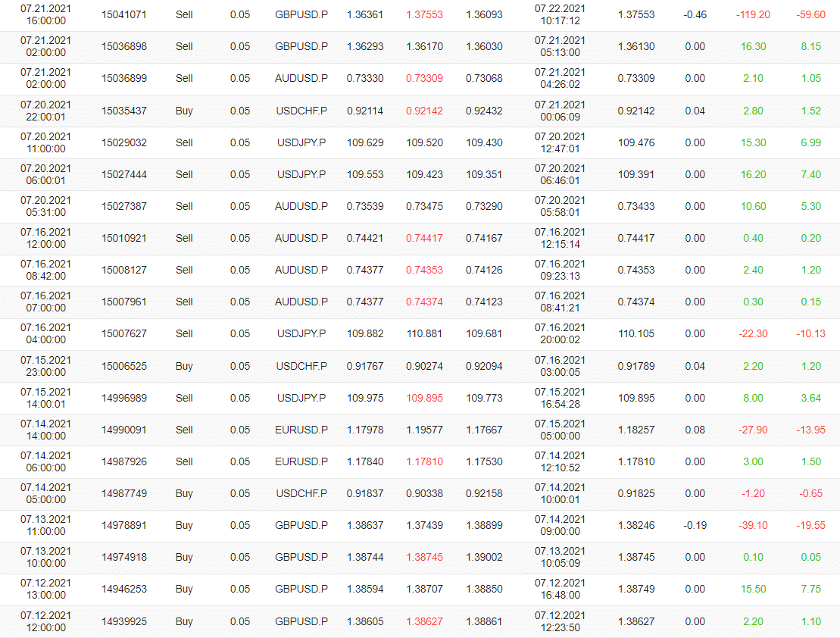The width and height of the screenshot is (840, 638).
Task: Click the 7.75 profit value
Action: click(810, 589)
